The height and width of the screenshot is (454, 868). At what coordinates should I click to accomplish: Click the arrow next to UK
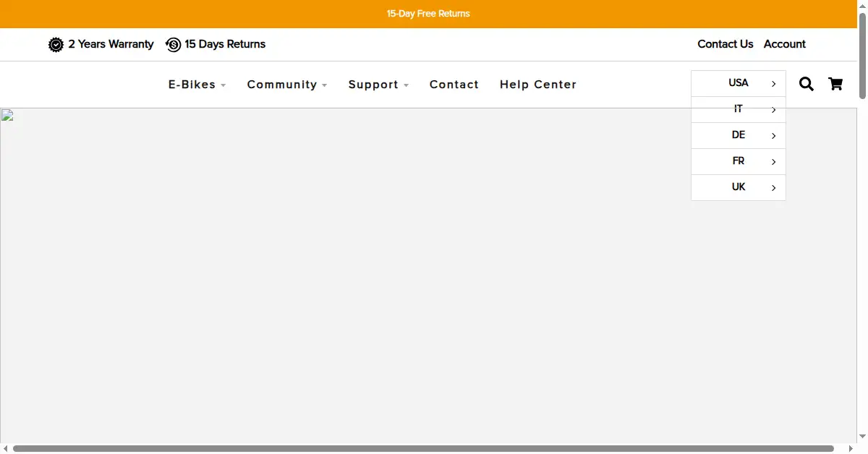click(773, 188)
